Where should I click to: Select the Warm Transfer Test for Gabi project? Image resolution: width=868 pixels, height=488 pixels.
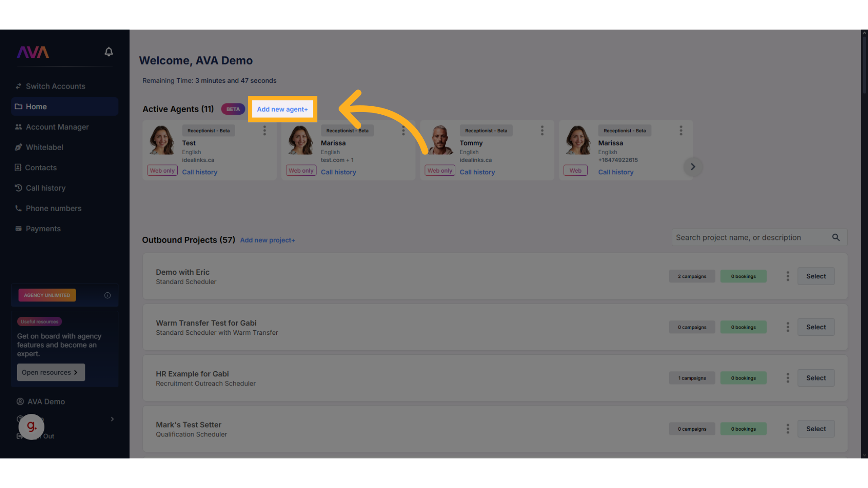pos(816,327)
